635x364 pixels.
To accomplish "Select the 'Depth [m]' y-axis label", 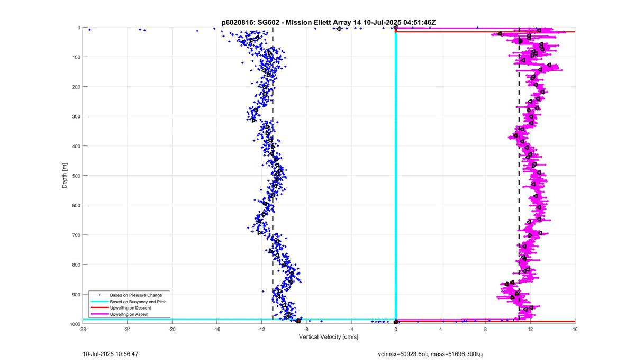I will [65, 176].
